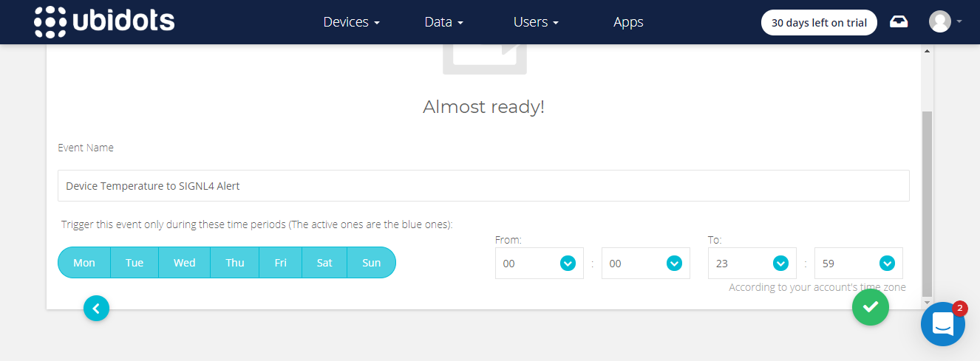
Task: Open the Data menu
Action: pyautogui.click(x=443, y=22)
